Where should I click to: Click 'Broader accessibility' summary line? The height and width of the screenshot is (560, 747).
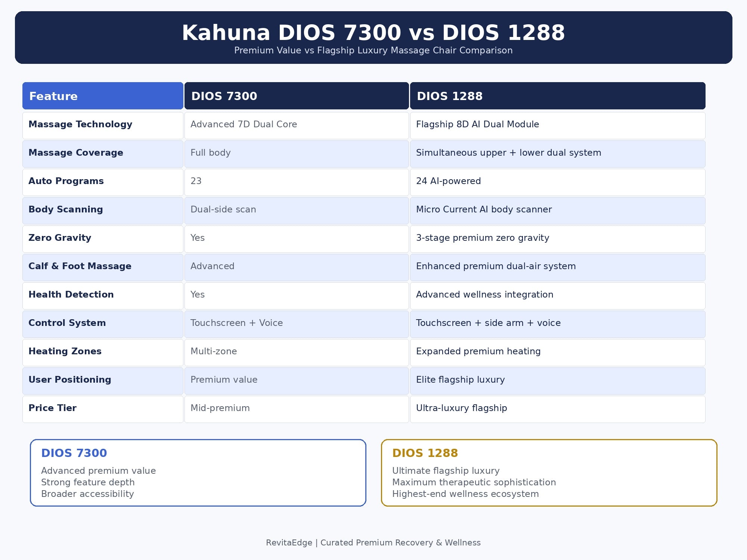87,494
